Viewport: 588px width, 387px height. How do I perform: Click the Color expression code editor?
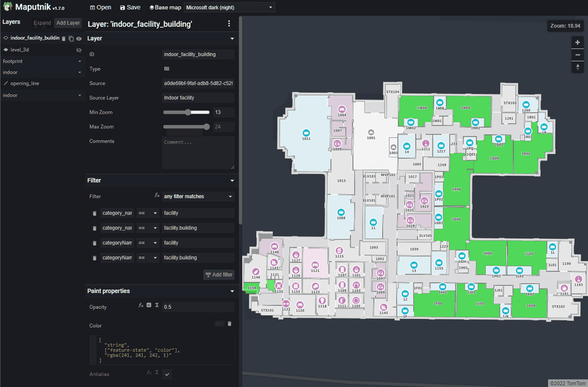(x=162, y=350)
